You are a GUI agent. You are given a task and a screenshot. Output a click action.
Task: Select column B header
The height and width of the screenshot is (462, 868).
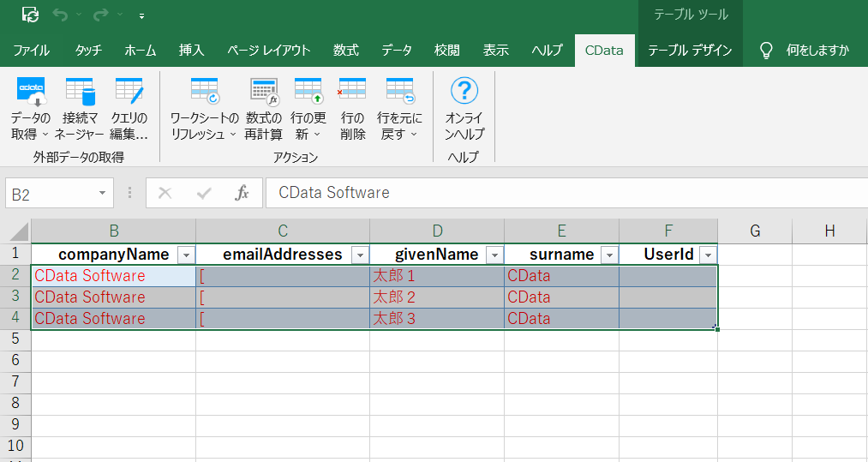(x=113, y=231)
